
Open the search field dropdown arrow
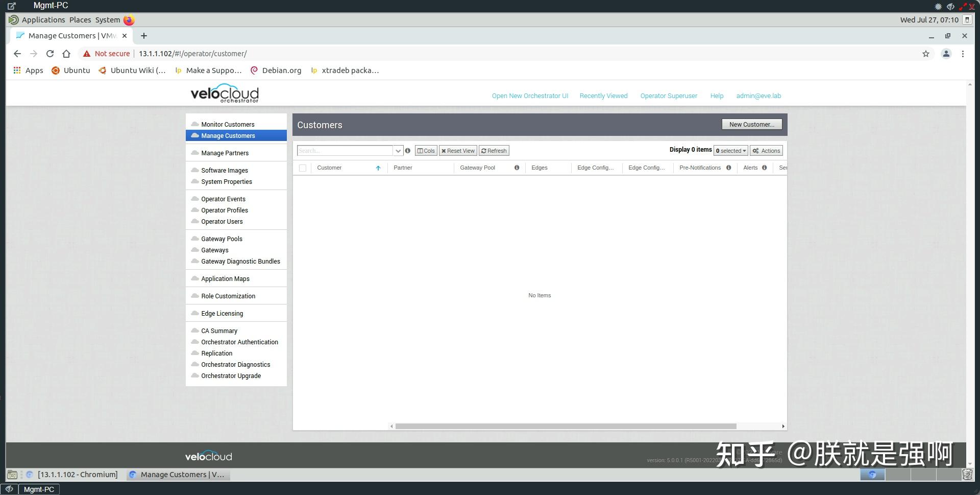pos(398,150)
